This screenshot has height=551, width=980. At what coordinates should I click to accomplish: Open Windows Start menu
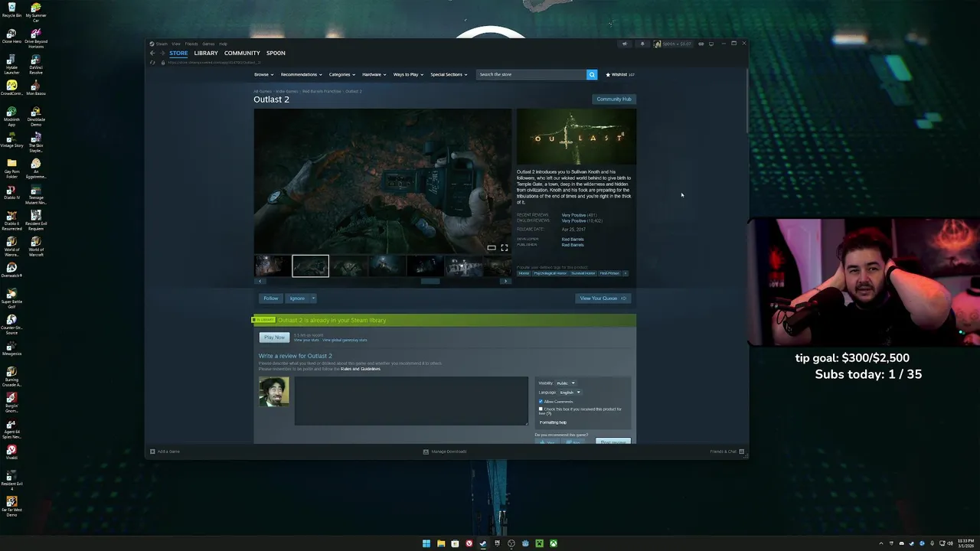[x=426, y=543]
